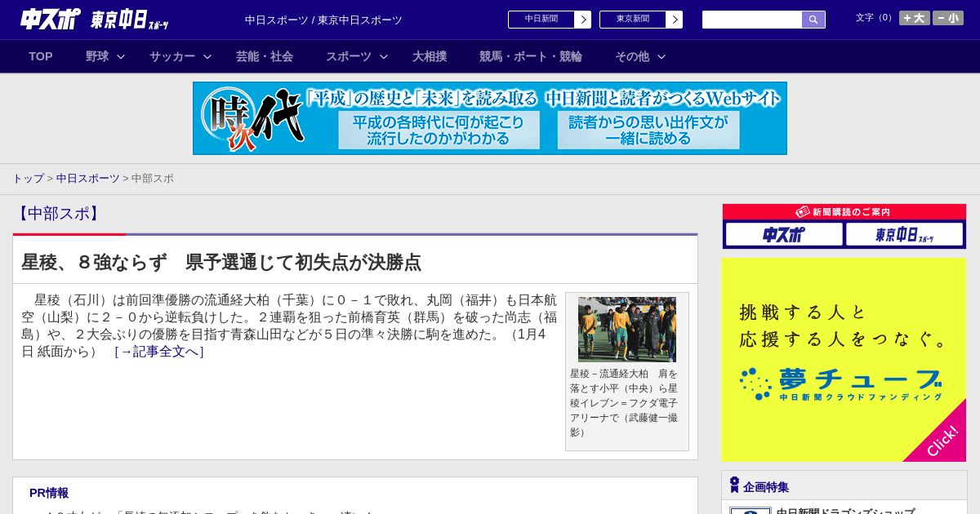Viewport: 980px width, 514px height.
Task: Click 中日ドラゴンズショップ link
Action: pos(845,511)
